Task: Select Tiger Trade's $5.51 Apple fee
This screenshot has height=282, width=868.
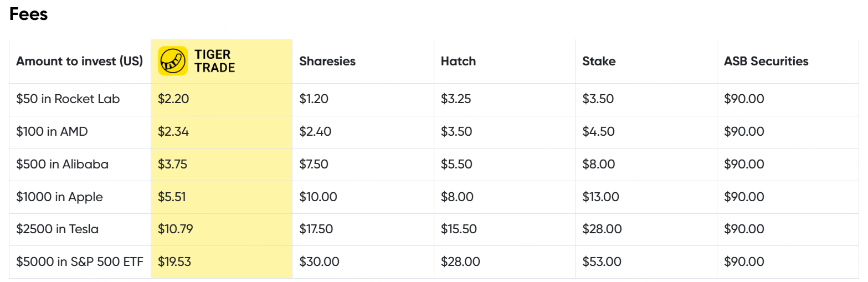Action: coord(172,197)
